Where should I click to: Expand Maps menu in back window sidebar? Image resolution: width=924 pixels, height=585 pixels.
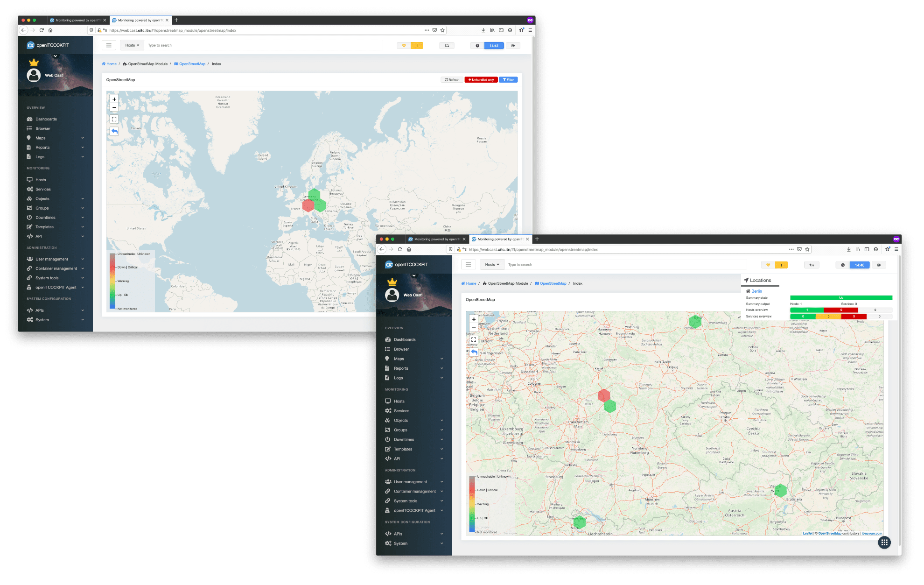(56, 138)
